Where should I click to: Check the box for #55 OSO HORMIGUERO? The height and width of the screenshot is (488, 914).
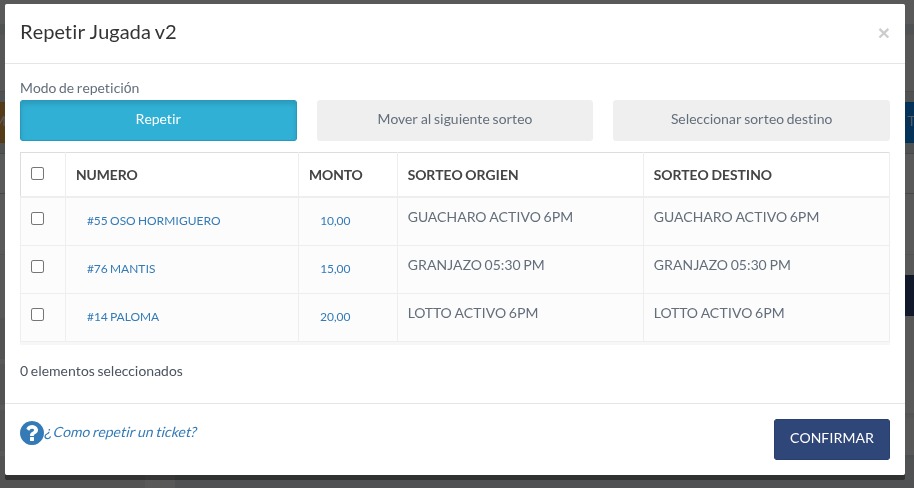[37, 219]
